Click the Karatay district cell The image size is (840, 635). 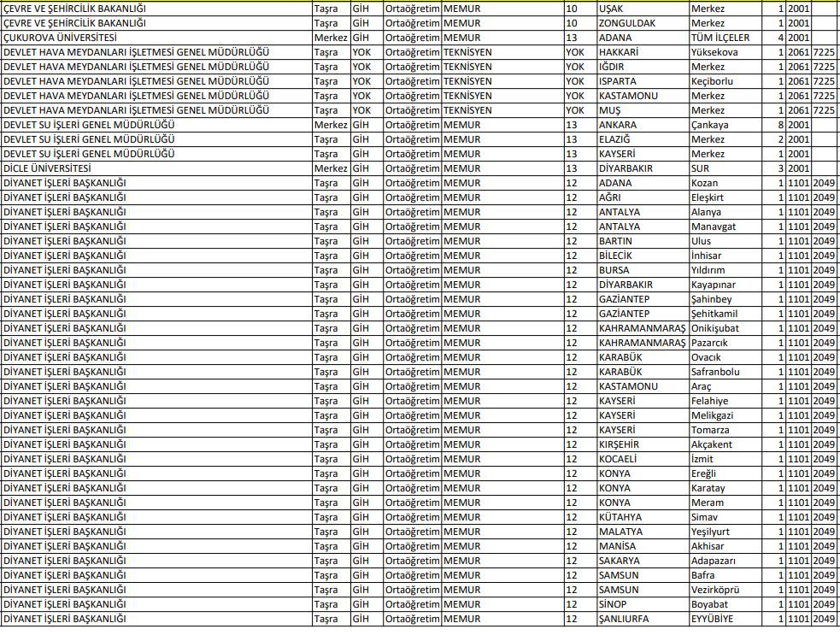(x=725, y=488)
